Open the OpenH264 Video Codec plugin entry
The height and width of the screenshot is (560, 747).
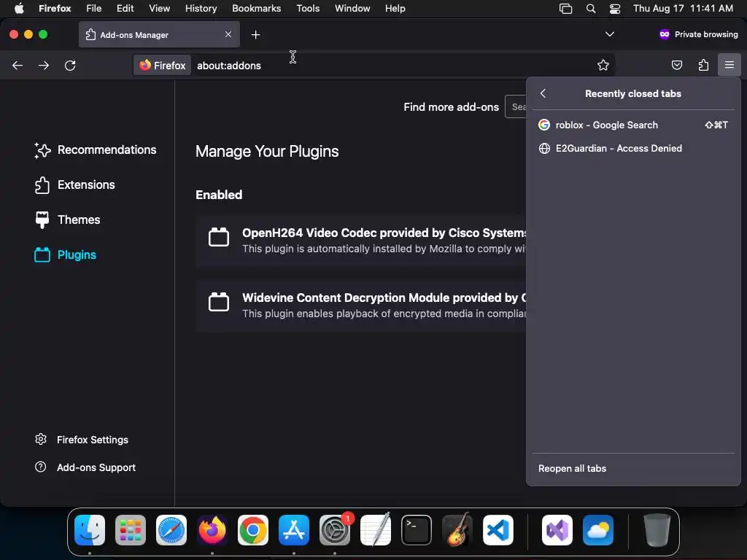[x=361, y=241]
